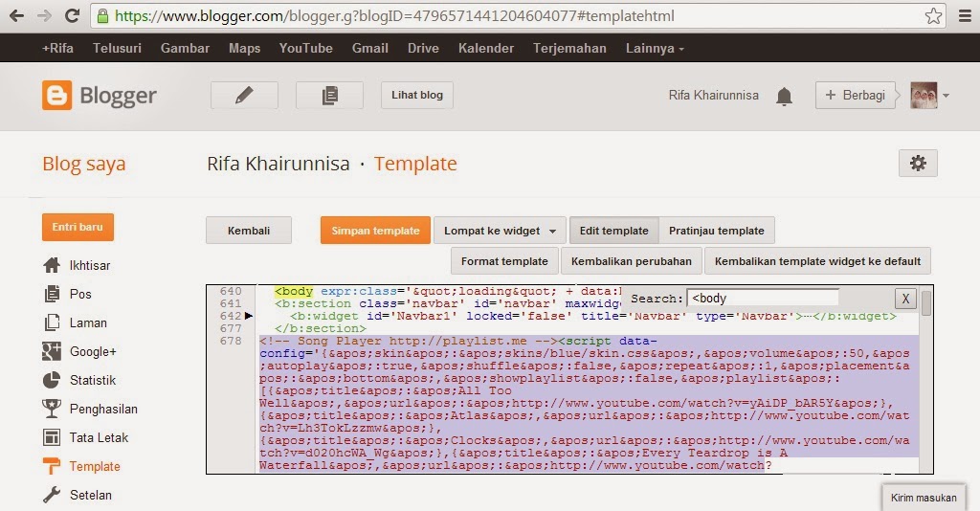
Task: Select the Edit template tab
Action: click(613, 231)
